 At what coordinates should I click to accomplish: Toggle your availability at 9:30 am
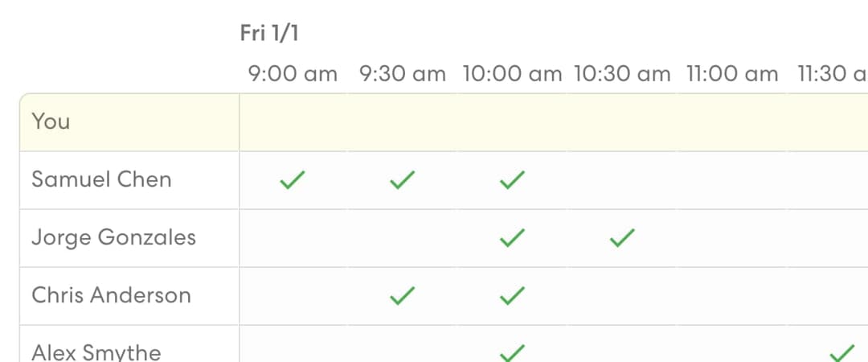click(403, 122)
